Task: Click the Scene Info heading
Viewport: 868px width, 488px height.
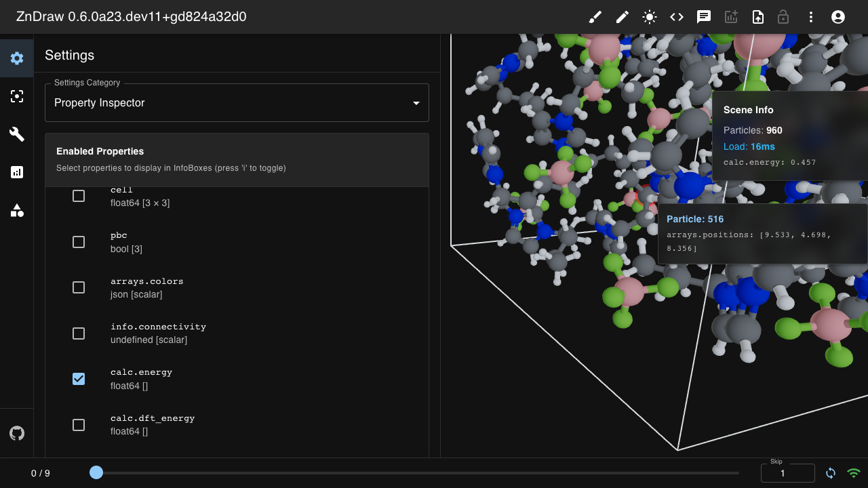Action: click(748, 110)
